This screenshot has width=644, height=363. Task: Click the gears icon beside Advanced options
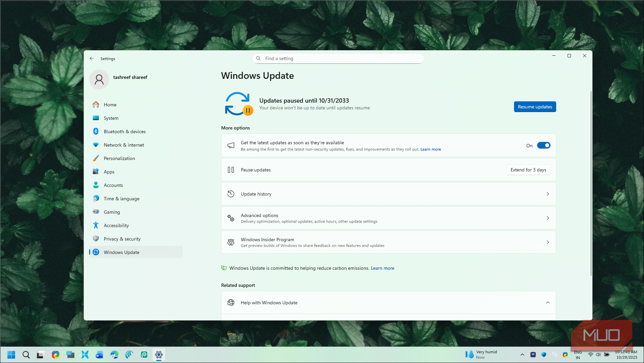click(x=231, y=218)
